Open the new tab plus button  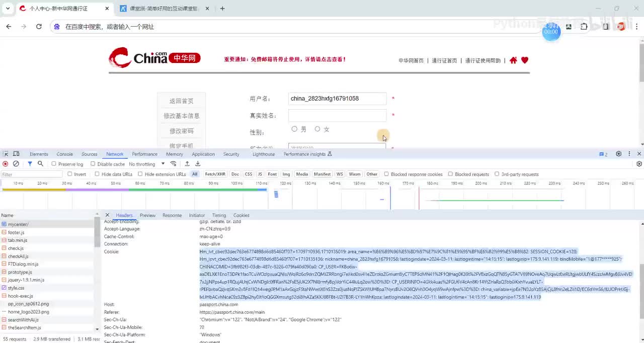tap(222, 9)
